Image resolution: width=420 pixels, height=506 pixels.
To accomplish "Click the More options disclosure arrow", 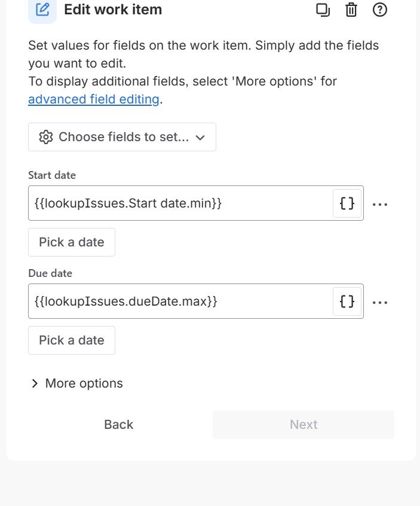I will [35, 383].
